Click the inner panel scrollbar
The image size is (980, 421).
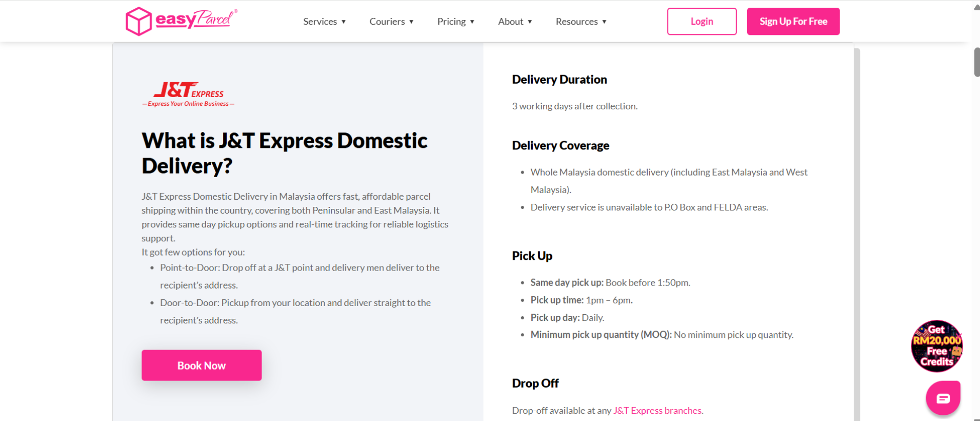click(857, 234)
